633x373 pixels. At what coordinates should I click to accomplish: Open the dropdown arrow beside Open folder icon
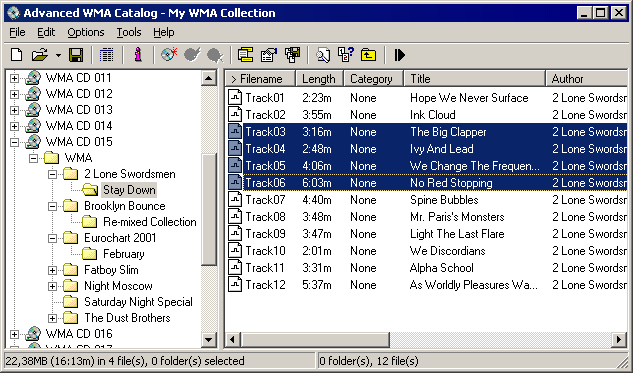pyautogui.click(x=58, y=55)
